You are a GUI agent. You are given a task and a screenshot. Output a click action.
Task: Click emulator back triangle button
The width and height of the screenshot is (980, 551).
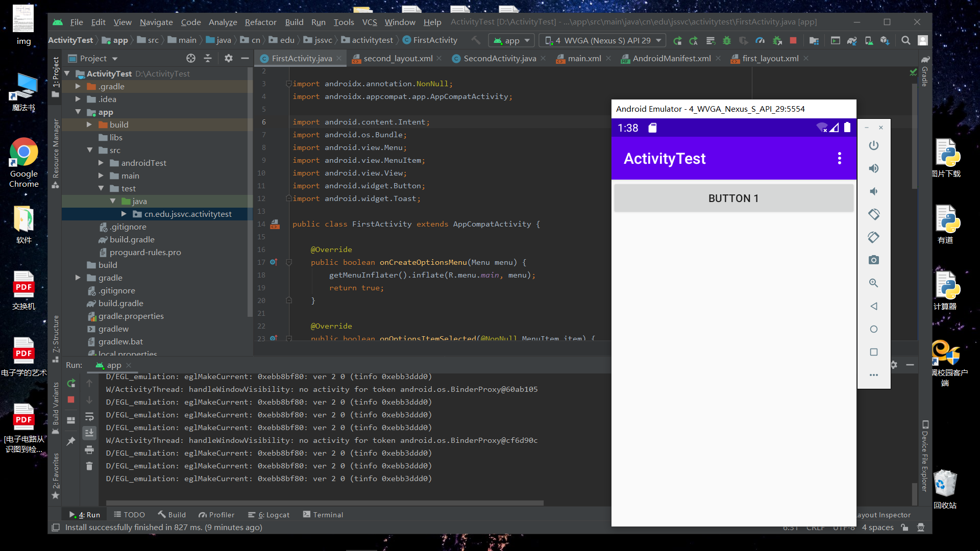tap(874, 306)
